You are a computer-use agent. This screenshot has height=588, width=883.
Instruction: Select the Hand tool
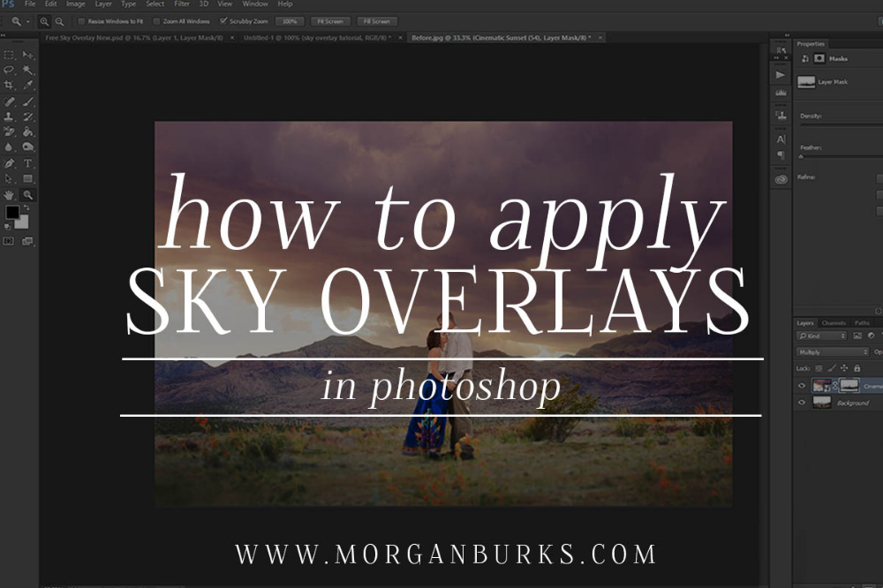point(9,195)
